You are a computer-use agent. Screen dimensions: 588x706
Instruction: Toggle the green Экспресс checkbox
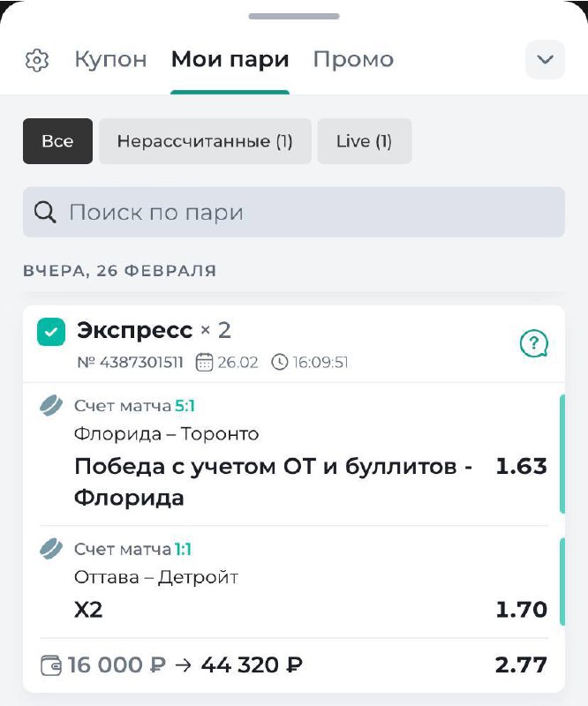pos(50,333)
